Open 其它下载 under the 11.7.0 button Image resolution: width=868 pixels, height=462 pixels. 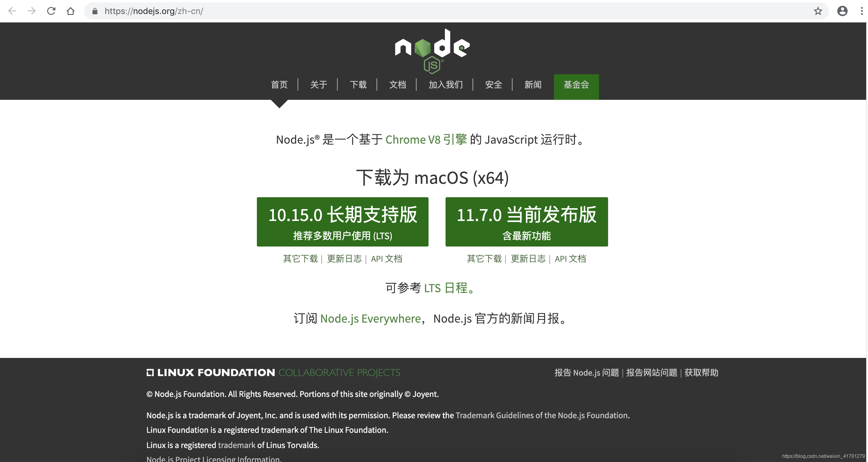pos(484,258)
